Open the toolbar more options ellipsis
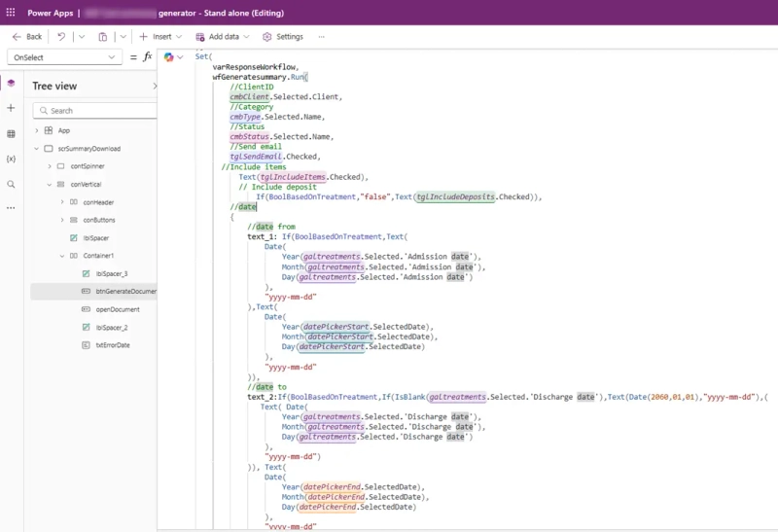Viewport: 778px width, 532px height. (322, 37)
